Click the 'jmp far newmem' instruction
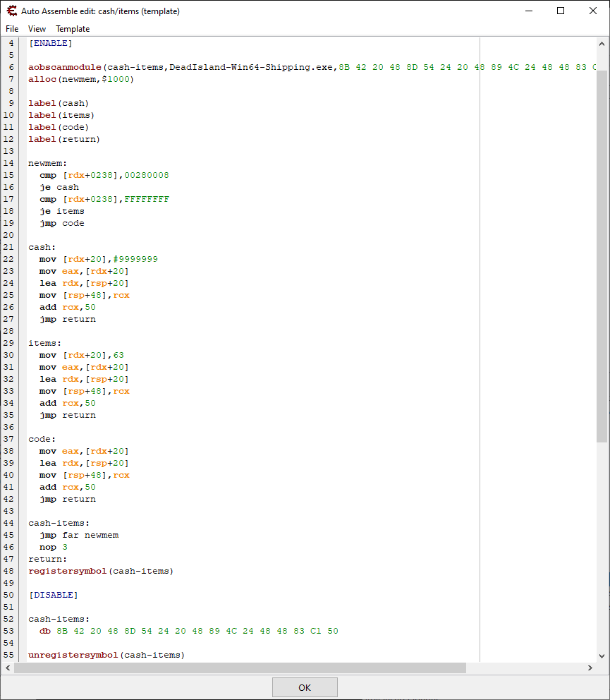The image size is (610, 700). [x=79, y=535]
